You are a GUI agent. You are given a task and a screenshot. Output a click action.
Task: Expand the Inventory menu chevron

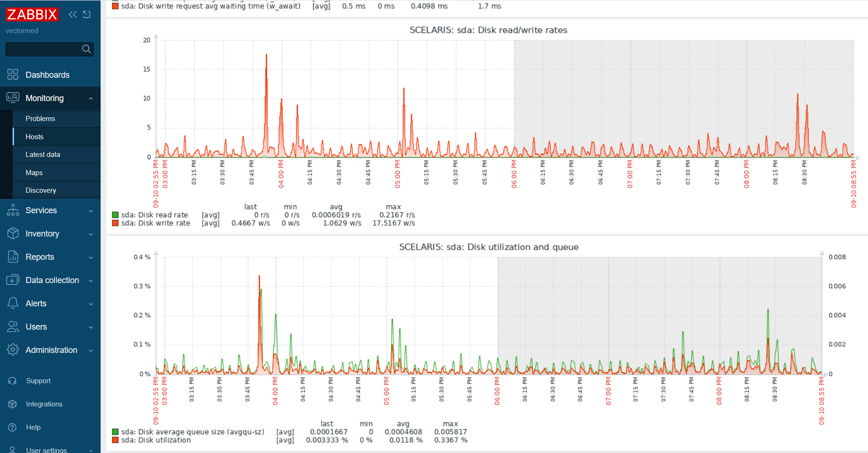click(91, 234)
